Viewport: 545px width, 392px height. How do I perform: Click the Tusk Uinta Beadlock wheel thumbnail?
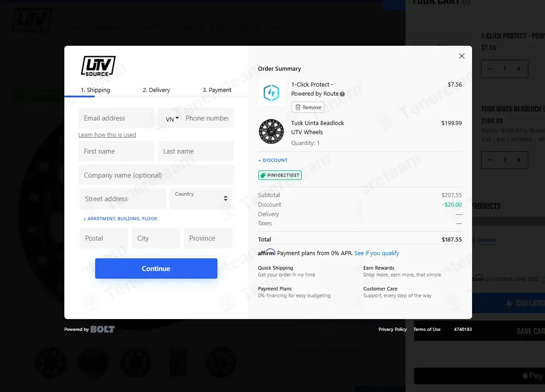271,131
